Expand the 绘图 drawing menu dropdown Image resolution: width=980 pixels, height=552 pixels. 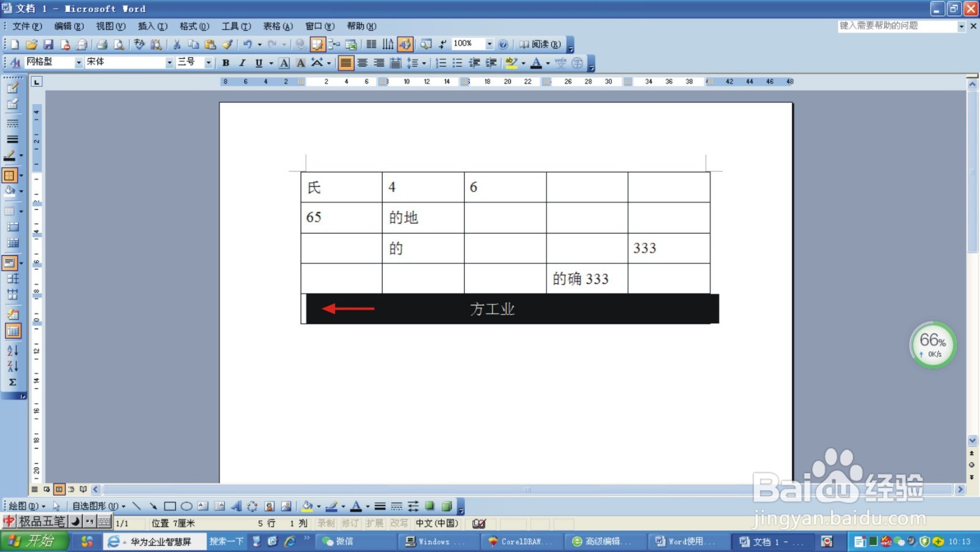27,506
